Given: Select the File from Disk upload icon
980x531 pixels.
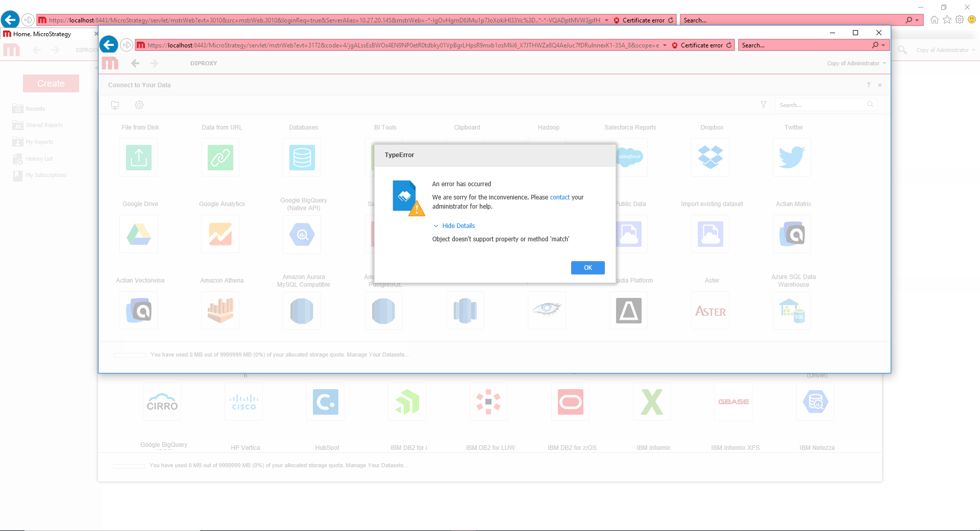Looking at the screenshot, I should tap(139, 158).
